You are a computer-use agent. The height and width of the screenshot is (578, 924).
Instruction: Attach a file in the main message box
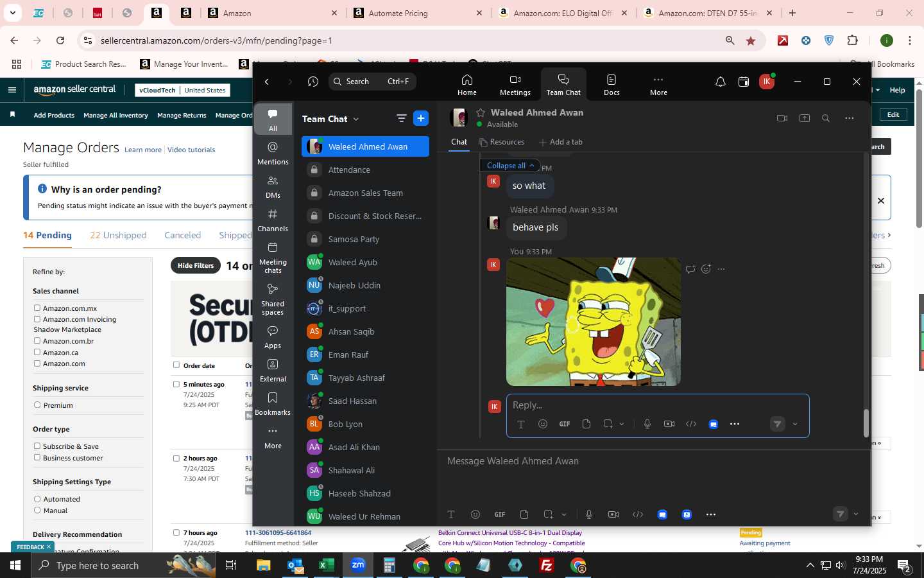[524, 514]
